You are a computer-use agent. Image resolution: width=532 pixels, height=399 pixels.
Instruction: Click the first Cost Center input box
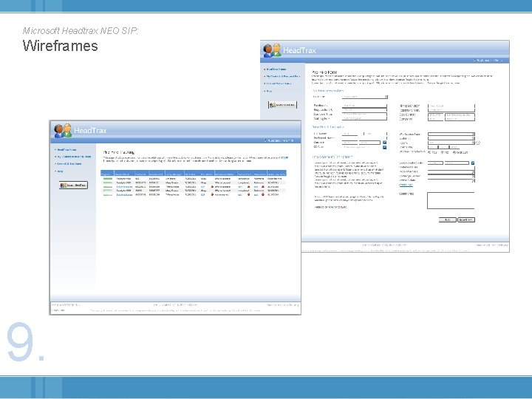435,115
